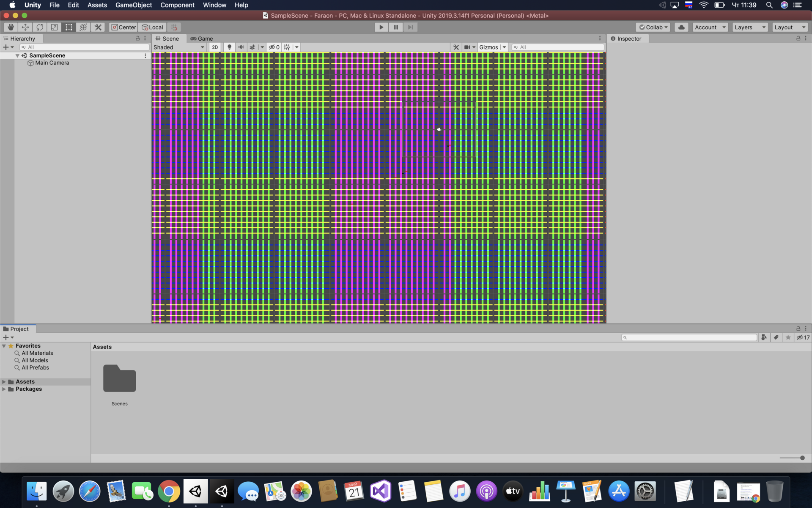Toggle scene effects like skybox
This screenshot has height=508, width=812.
(x=252, y=47)
